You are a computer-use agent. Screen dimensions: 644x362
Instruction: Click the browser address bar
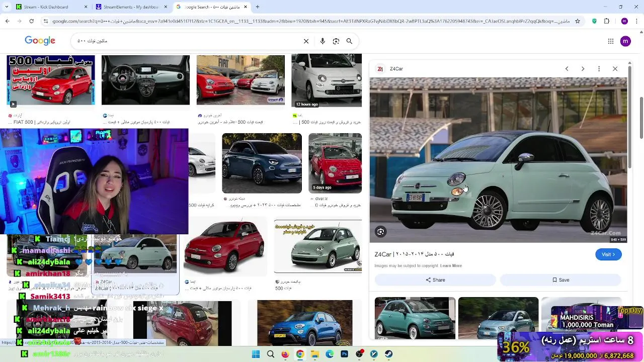click(x=310, y=21)
